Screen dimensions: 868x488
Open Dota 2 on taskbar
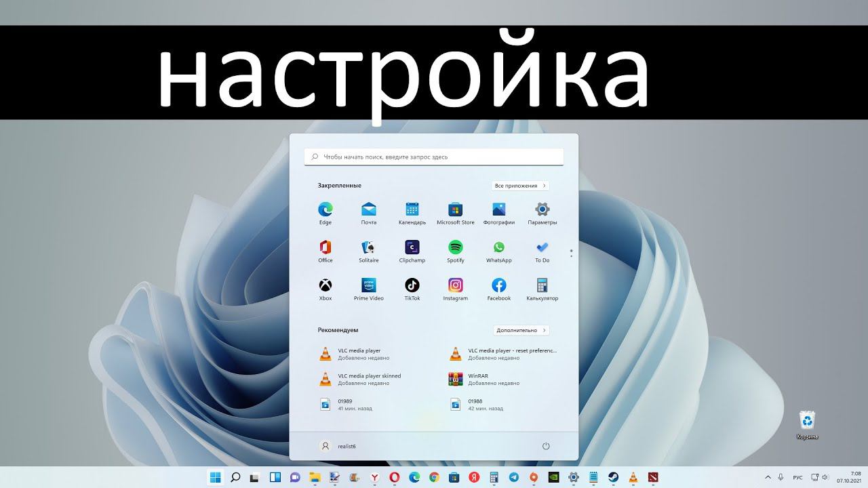click(x=652, y=477)
